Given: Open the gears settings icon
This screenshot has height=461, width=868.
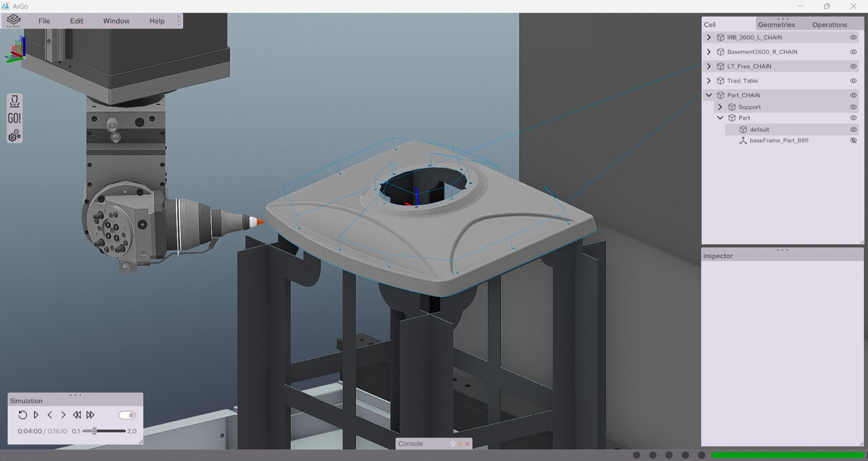Looking at the screenshot, I should [14, 136].
